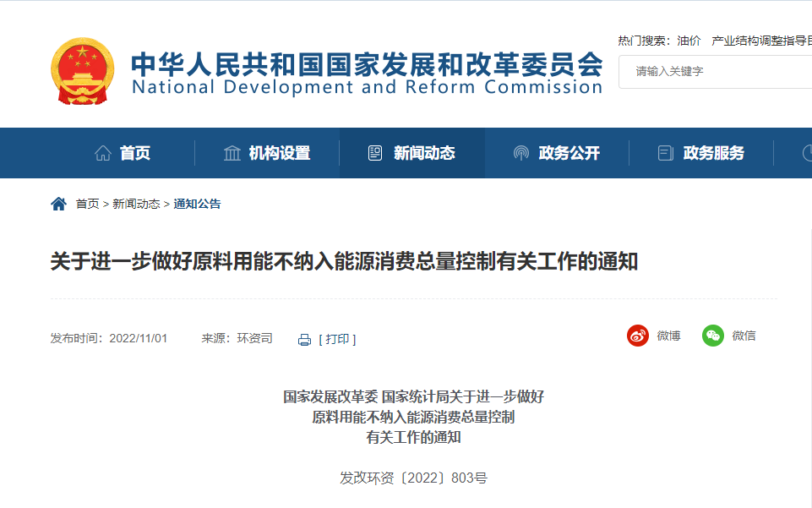Click the 首页 breadcrumb link
This screenshot has height=508, width=812.
(88, 204)
